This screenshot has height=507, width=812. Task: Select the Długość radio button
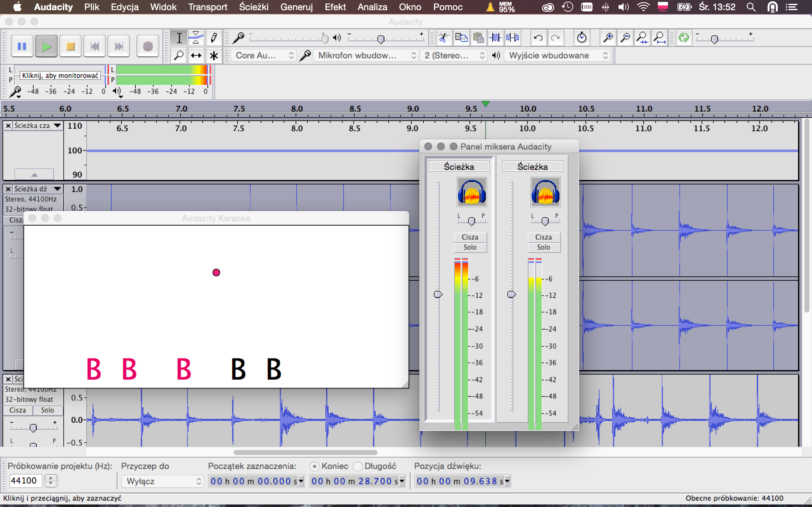358,466
